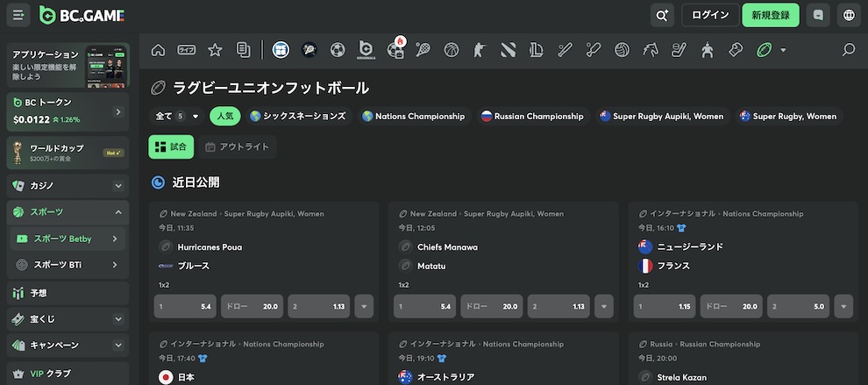Viewport: 868px width, 385px height.
Task: Select the soccer ball sport icon
Action: click(x=338, y=50)
